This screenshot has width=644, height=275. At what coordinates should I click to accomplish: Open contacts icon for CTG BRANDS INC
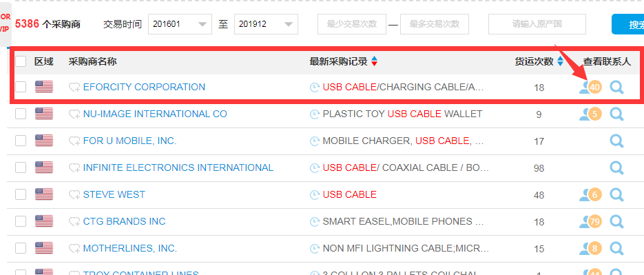click(590, 221)
